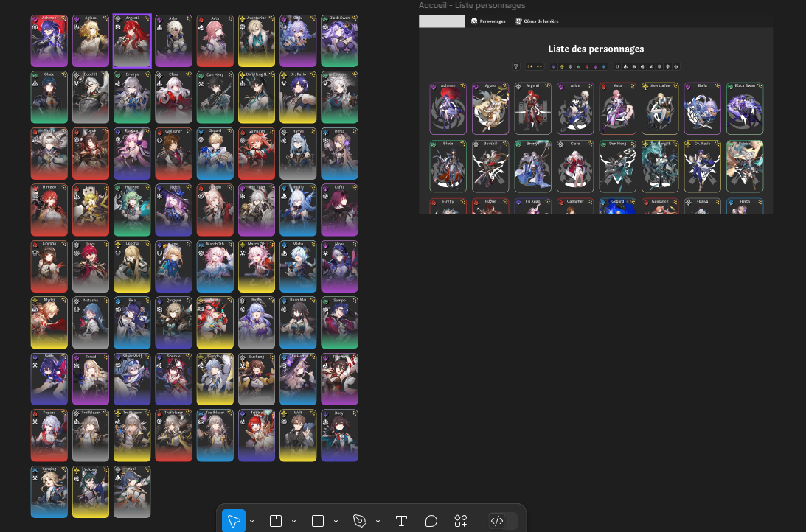Select the Sampo card

(339, 323)
